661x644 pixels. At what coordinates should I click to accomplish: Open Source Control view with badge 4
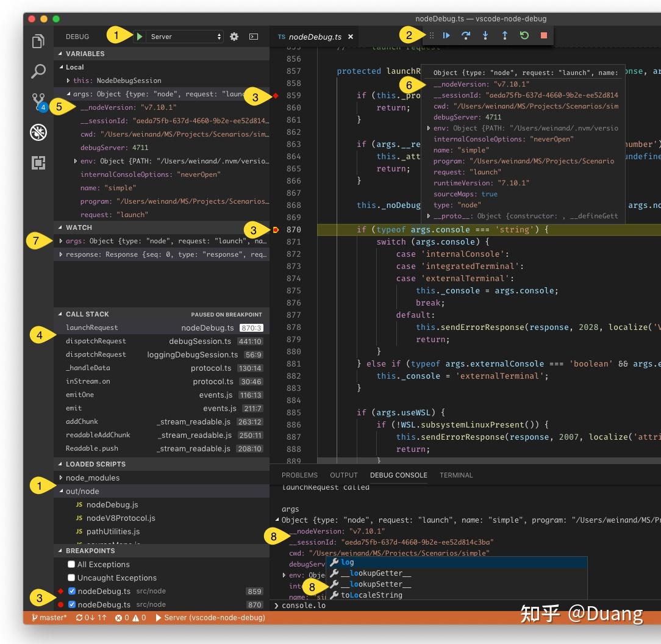[38, 102]
